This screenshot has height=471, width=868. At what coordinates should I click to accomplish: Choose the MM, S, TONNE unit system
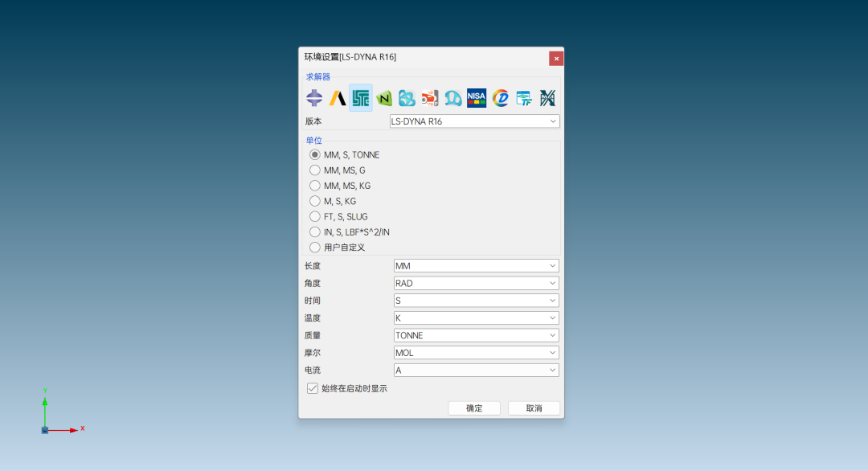[315, 155]
